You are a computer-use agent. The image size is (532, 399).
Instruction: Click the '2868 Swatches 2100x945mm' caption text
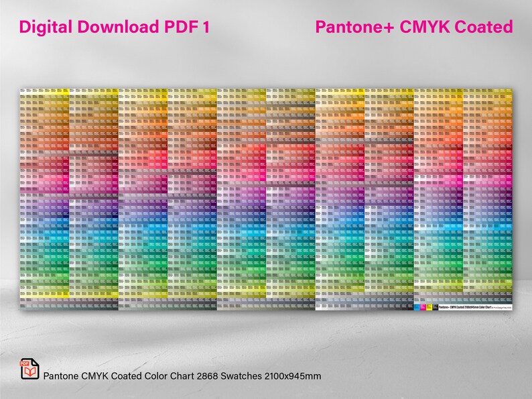(259, 376)
